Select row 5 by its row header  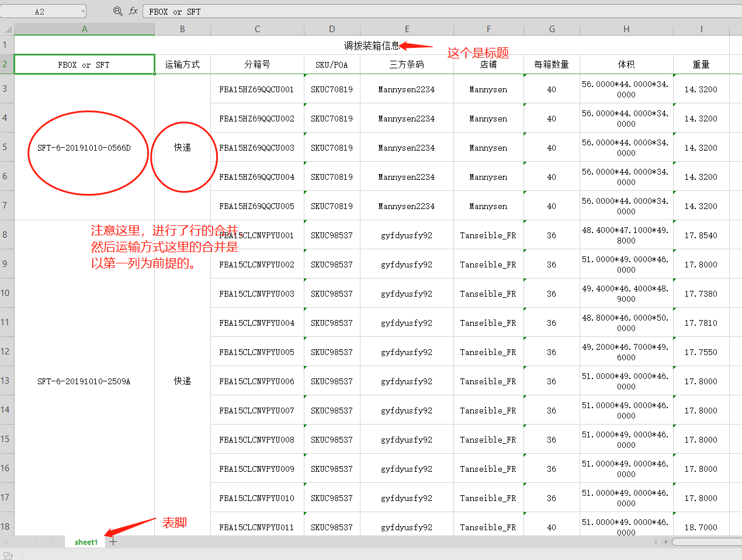coord(6,147)
